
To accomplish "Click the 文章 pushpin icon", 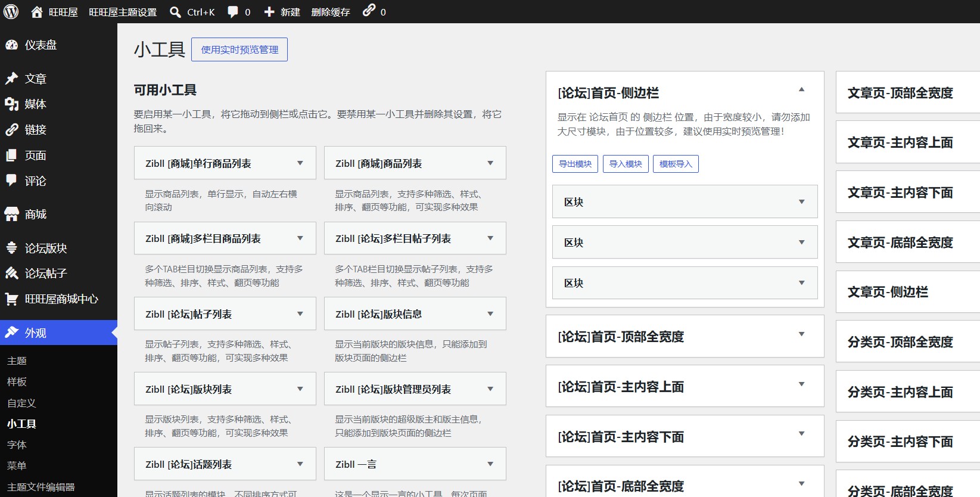I will (12, 79).
